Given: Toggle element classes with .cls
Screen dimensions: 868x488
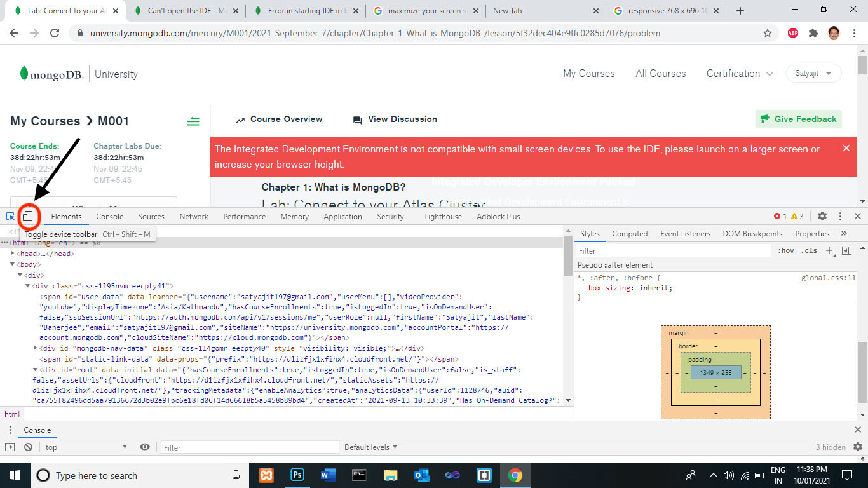Looking at the screenshot, I should tap(808, 250).
